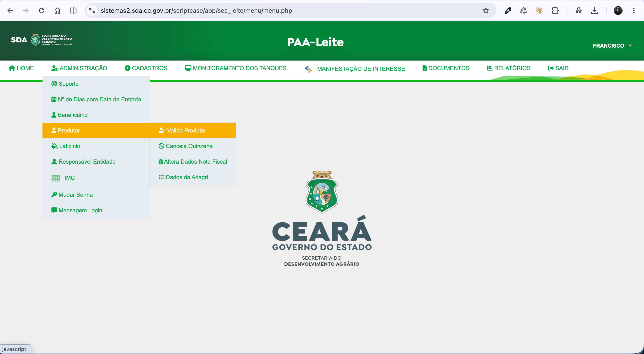
Task: Go back with the browser back arrow
Action: point(10,11)
